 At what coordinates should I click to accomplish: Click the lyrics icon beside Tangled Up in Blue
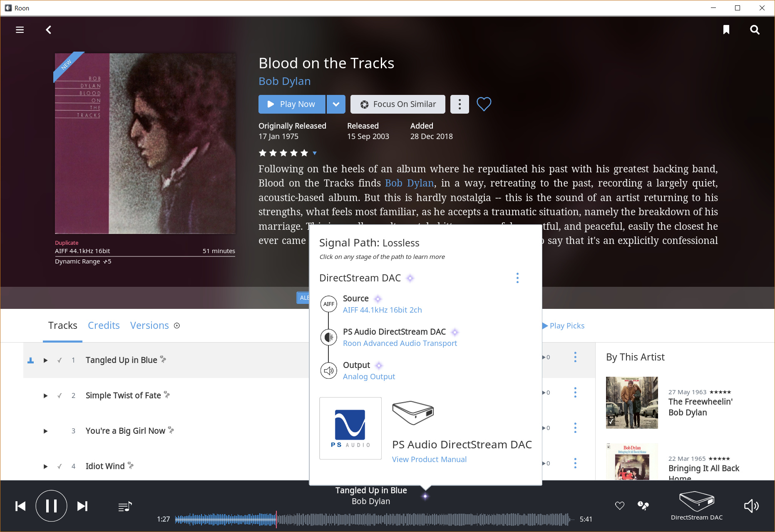(163, 359)
